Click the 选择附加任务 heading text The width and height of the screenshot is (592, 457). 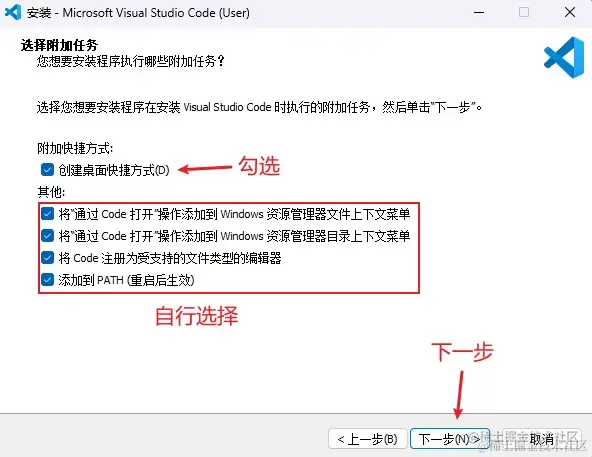pyautogui.click(x=59, y=45)
